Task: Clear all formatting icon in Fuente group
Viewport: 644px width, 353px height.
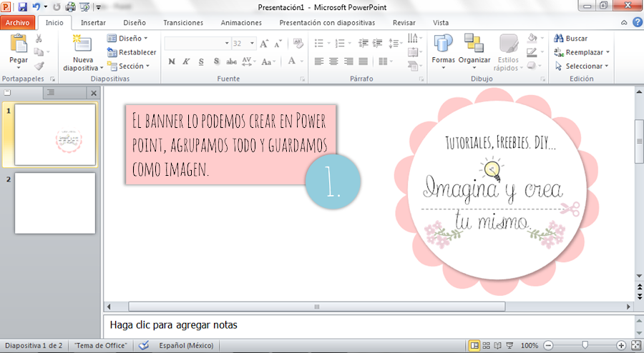Action: point(298,44)
